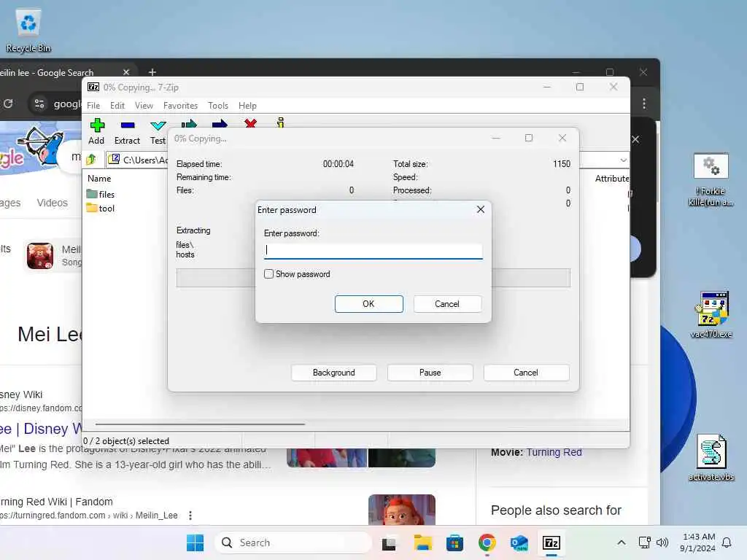747x560 pixels.
Task: Click the password input field
Action: point(373,251)
